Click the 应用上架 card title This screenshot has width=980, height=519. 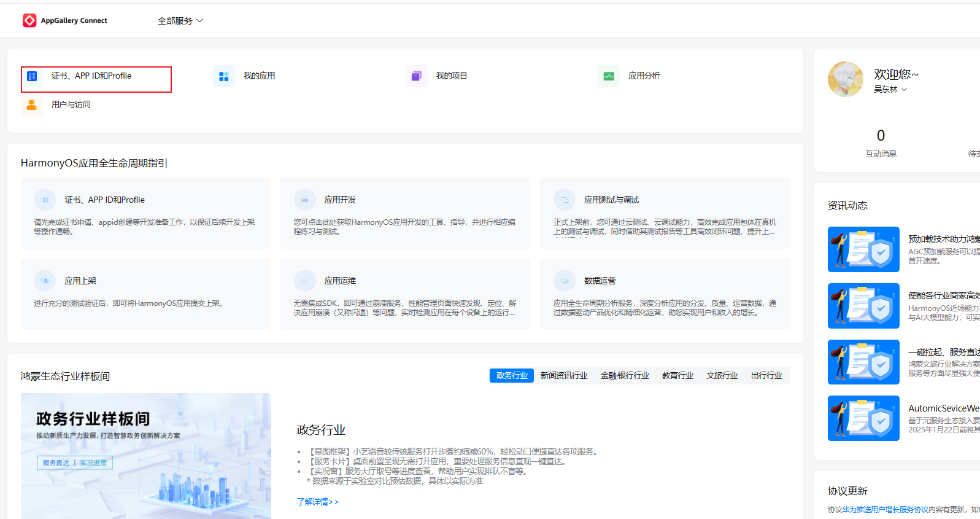tap(80, 281)
